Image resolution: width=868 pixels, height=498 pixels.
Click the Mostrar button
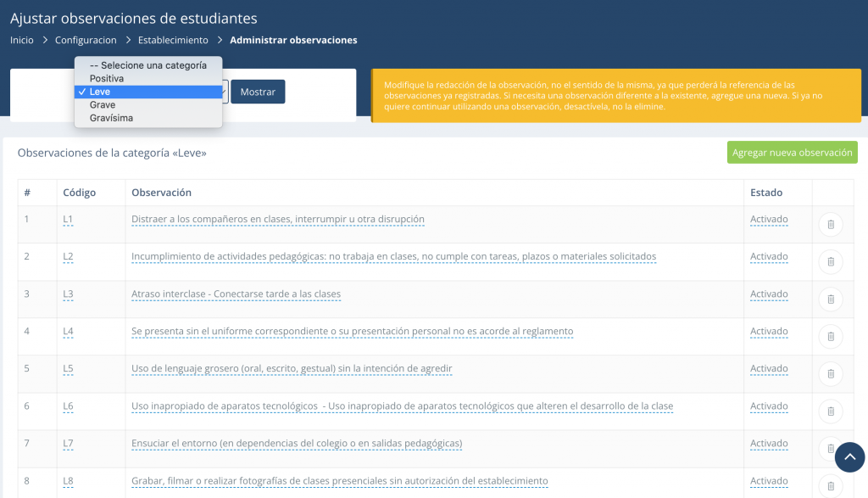[258, 92]
